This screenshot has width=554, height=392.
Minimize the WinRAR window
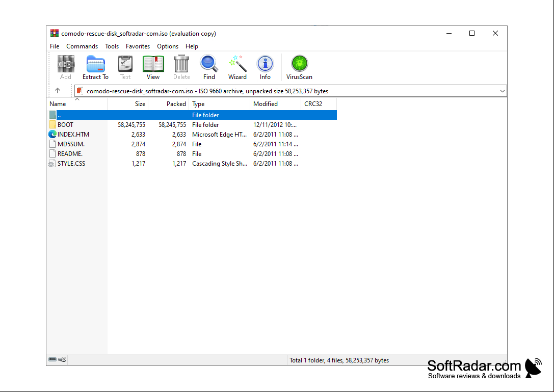click(x=449, y=33)
